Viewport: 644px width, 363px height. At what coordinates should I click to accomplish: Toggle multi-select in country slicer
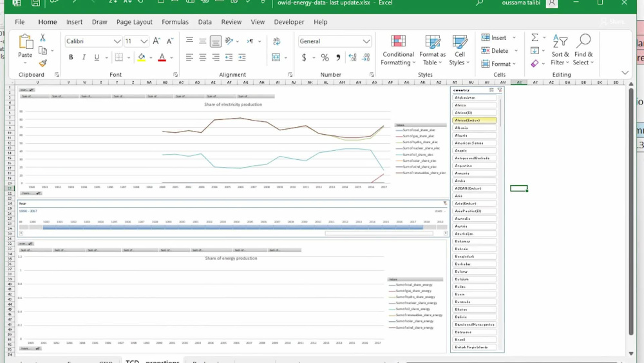[x=491, y=90]
